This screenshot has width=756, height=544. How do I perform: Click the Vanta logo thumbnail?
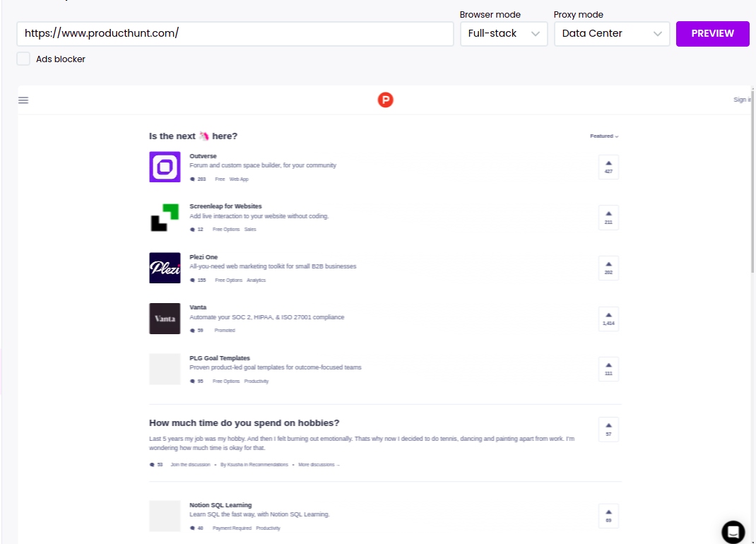point(165,319)
